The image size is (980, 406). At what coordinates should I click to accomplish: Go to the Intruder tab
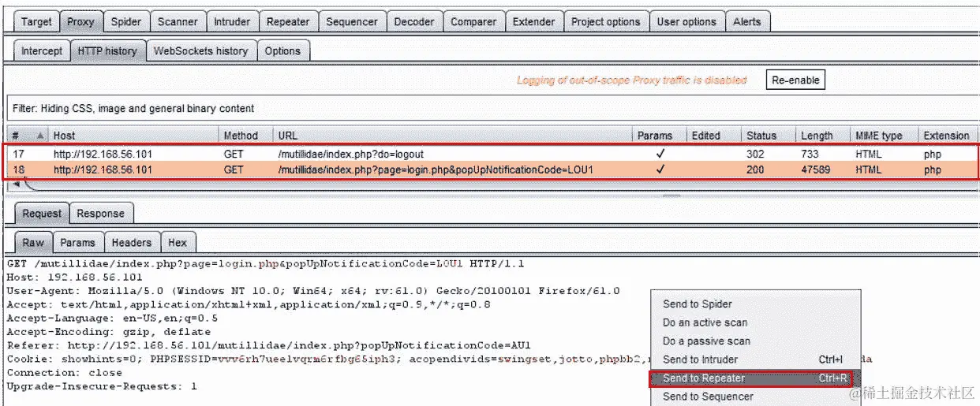232,21
